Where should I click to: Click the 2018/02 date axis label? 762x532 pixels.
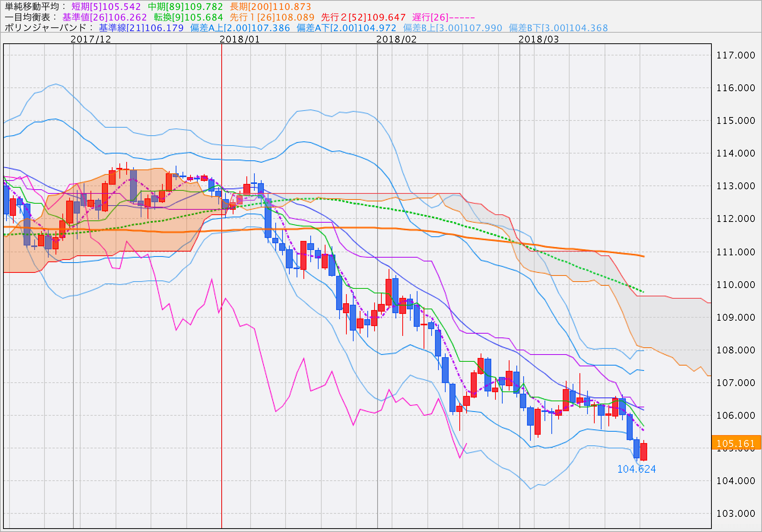[397, 39]
